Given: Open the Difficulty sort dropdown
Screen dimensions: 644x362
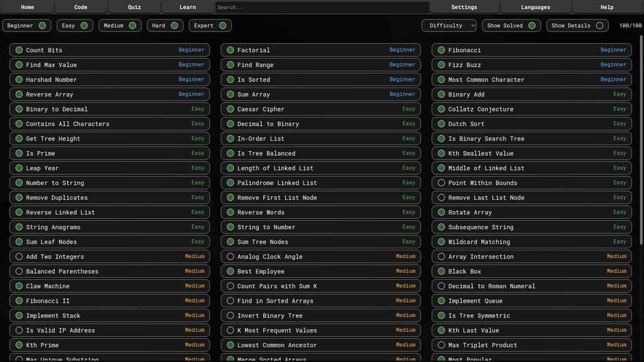Looking at the screenshot, I should pyautogui.click(x=449, y=25).
